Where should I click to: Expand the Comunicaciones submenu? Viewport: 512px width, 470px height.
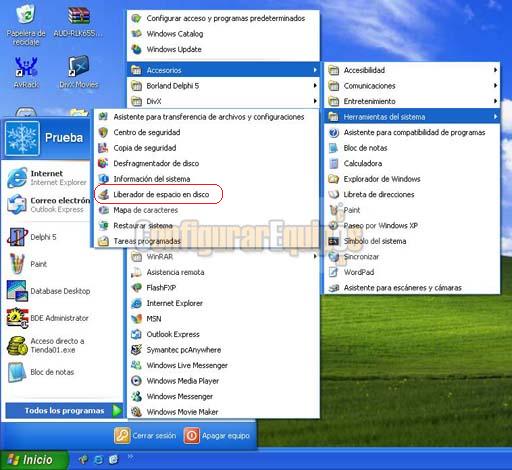412,86
